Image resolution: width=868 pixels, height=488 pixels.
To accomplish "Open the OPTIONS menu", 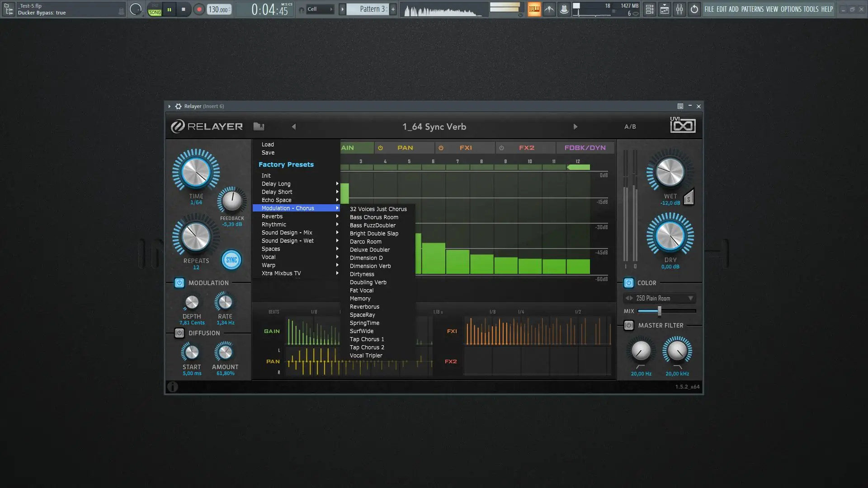I will click(x=792, y=9).
